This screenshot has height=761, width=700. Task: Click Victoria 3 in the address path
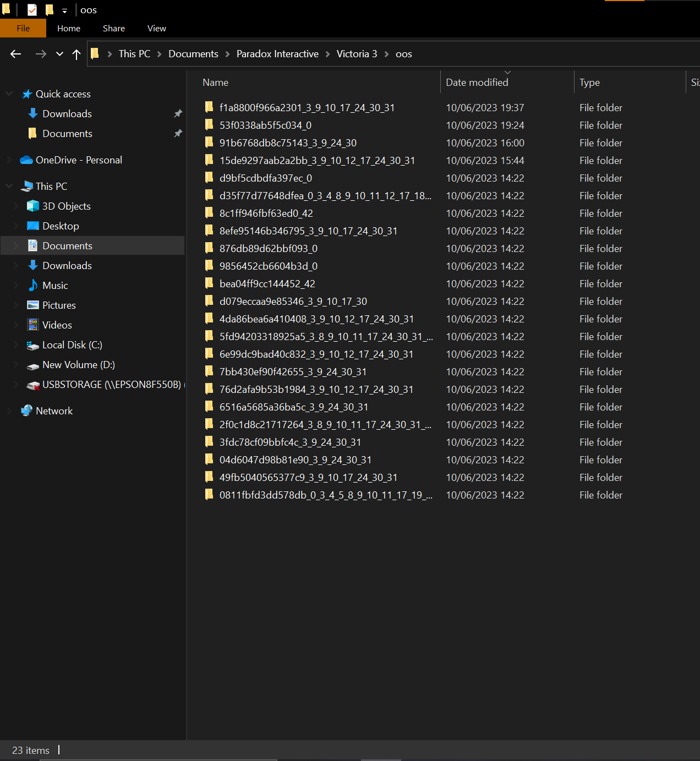click(x=357, y=54)
